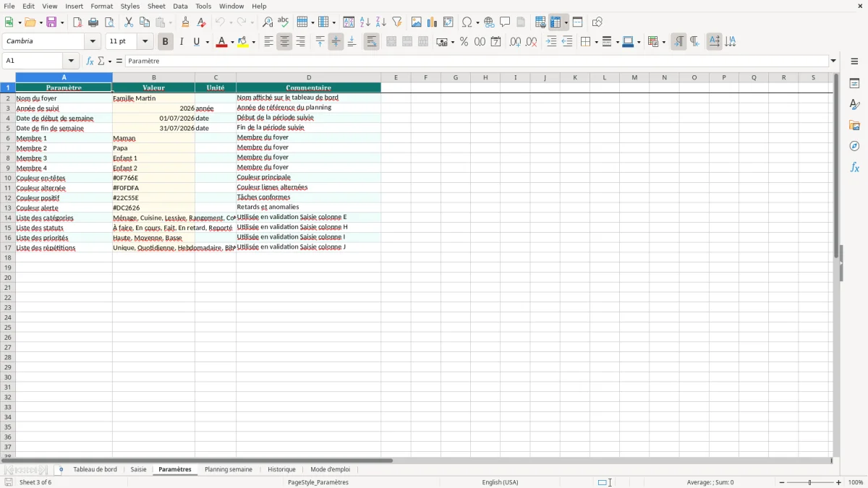The width and height of the screenshot is (868, 488).
Task: Switch to the Tableau de bord sheet tab
Action: tap(95, 470)
